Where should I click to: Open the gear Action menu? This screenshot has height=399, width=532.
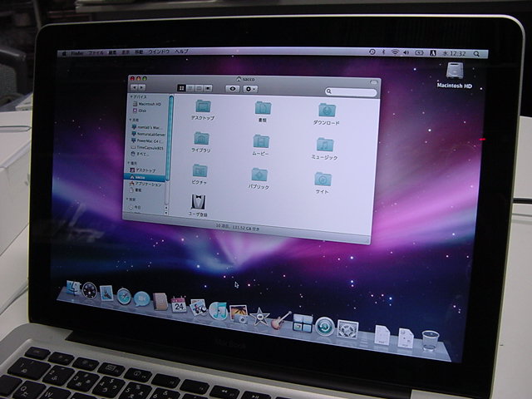tap(250, 89)
